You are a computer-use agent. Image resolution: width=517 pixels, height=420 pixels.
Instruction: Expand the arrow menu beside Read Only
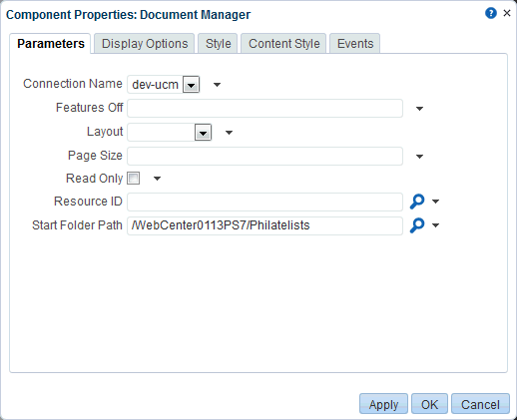click(x=157, y=179)
